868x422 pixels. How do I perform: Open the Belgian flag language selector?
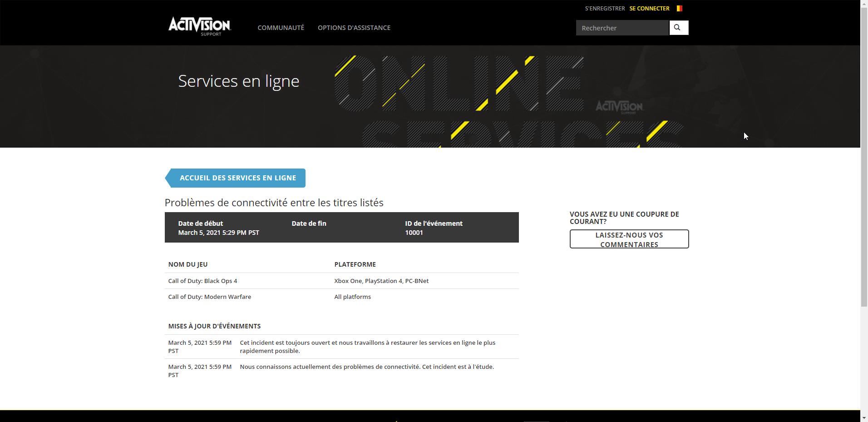(x=679, y=8)
